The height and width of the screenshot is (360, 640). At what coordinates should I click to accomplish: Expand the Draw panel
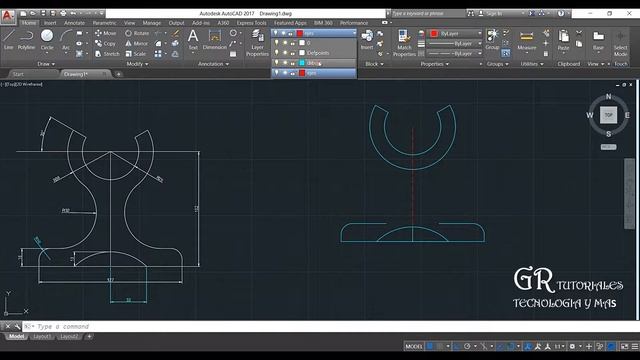(x=46, y=64)
